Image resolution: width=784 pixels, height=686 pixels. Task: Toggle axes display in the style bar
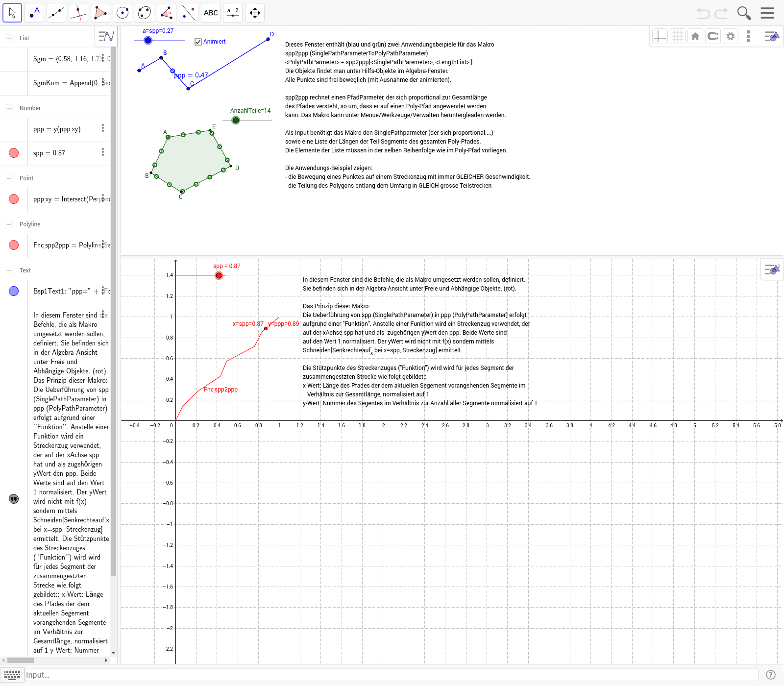coord(660,36)
